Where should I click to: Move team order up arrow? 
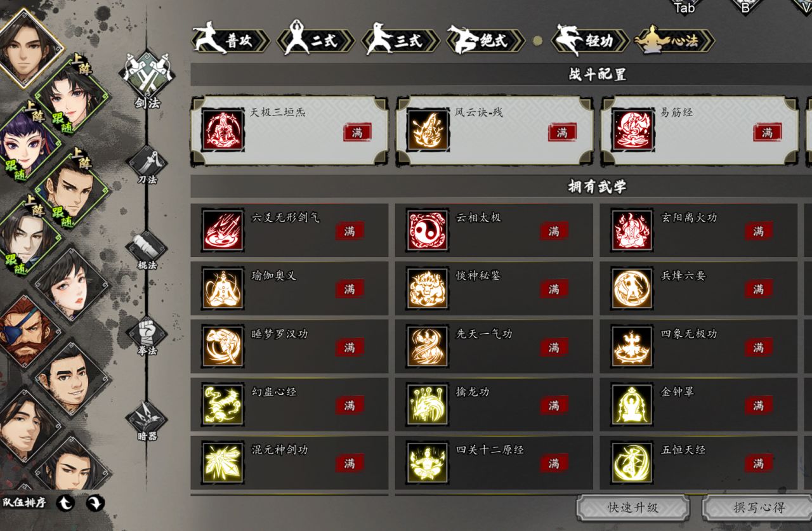65,503
